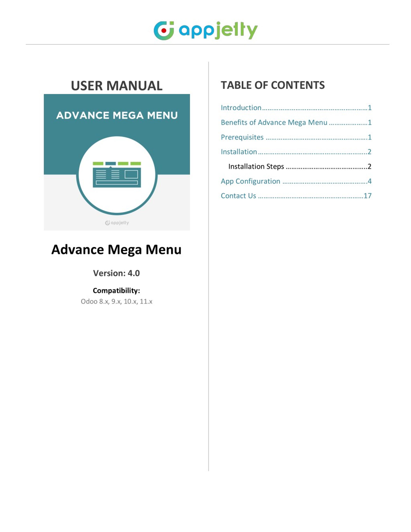This screenshot has width=411, height=532.
Task: Go to the Installation contents entry
Action: pos(296,152)
